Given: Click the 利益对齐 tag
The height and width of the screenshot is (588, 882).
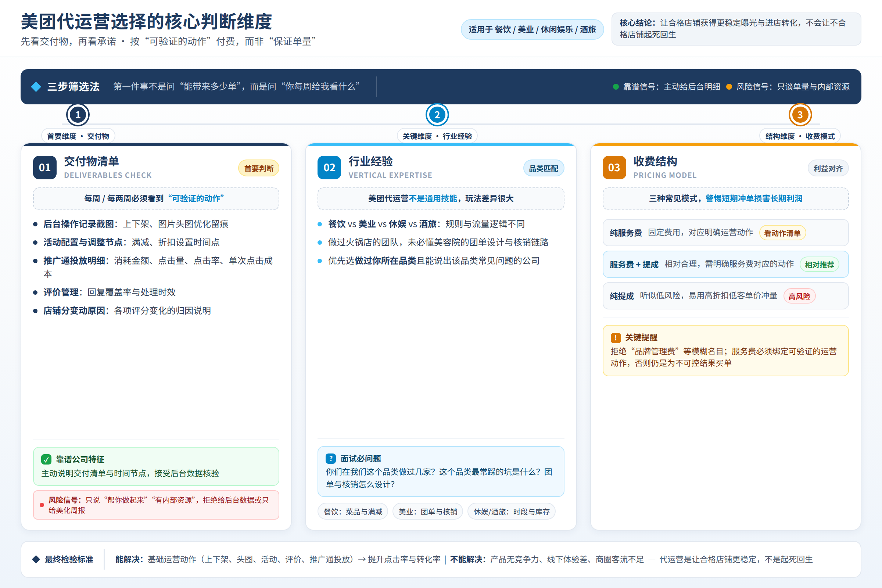Looking at the screenshot, I should click(828, 168).
